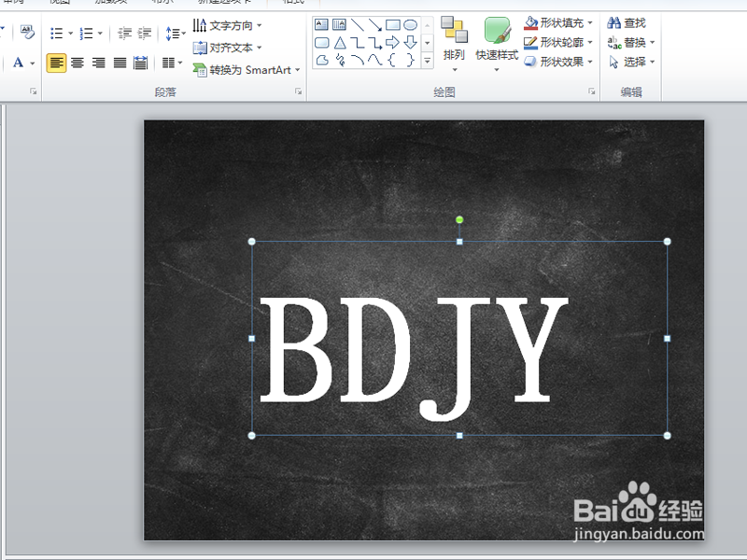Open the text columns dropdown
This screenshot has width=747, height=560.
[172, 63]
